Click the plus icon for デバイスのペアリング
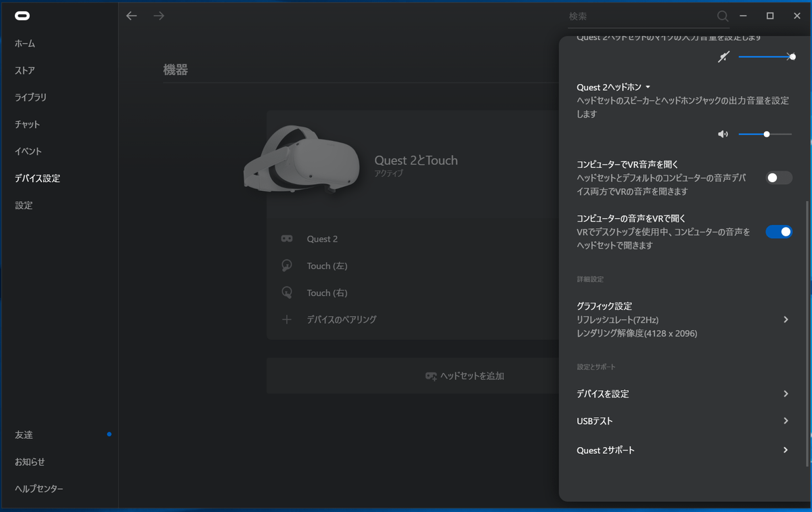812x512 pixels. point(287,320)
